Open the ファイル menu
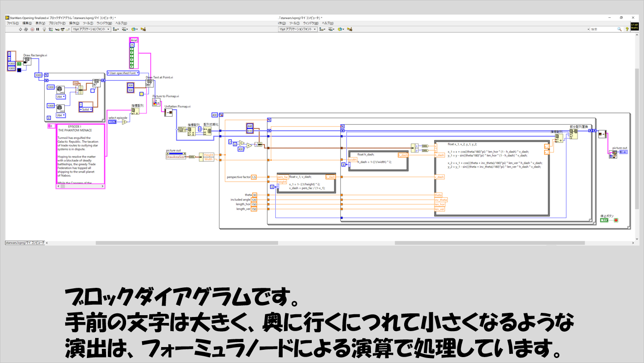Viewport: 644px width, 363px height. click(12, 23)
